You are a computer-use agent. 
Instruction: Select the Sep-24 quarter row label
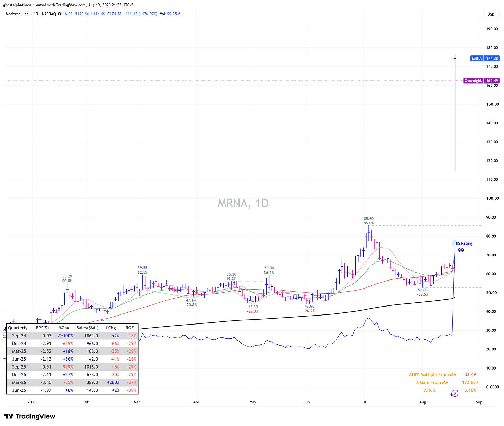pos(19,336)
